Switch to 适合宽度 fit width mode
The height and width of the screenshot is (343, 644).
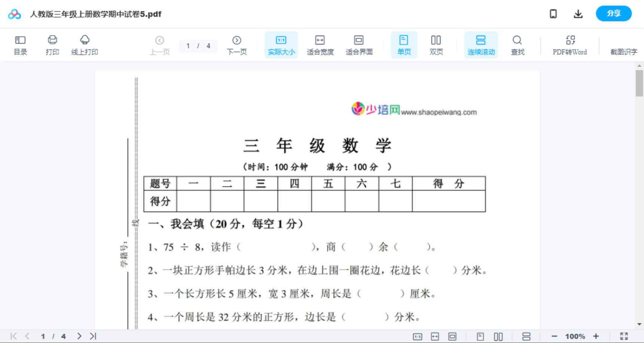tap(320, 45)
